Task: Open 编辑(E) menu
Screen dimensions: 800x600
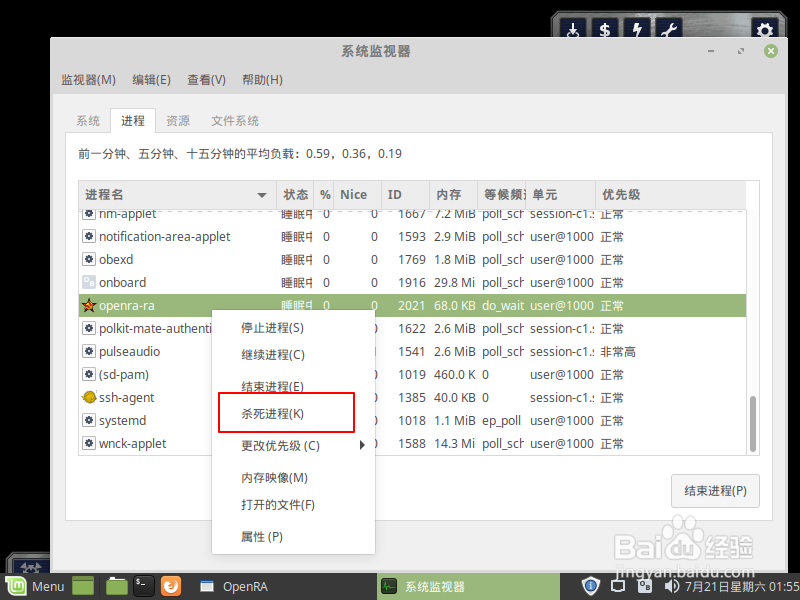Action: [151, 80]
